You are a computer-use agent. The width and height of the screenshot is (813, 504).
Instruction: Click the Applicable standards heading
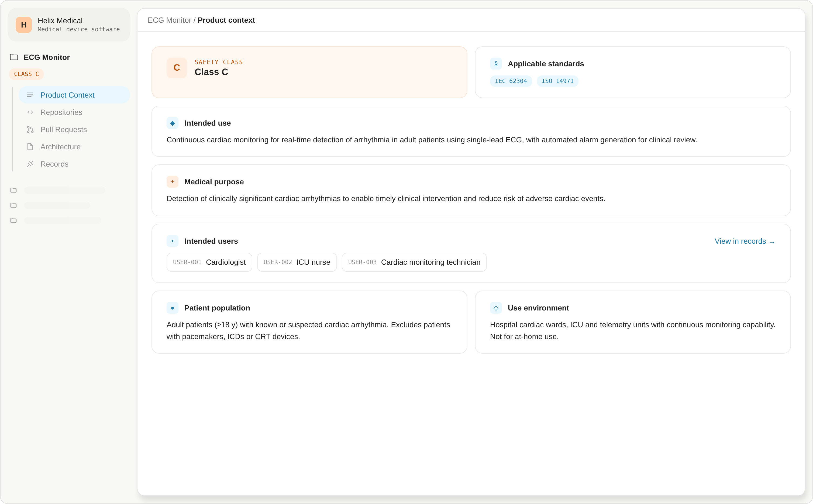(546, 64)
